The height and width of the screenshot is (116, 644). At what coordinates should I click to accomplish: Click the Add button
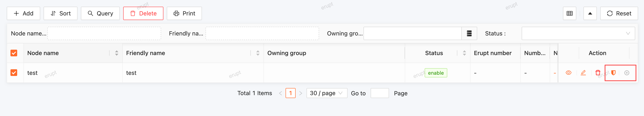click(x=23, y=13)
